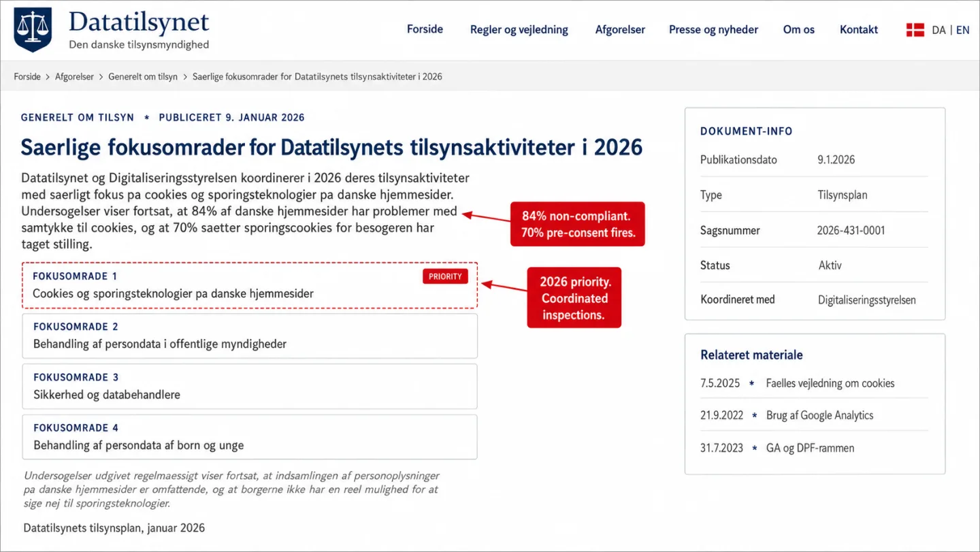This screenshot has width=980, height=552.
Task: Open the Om os menu item
Action: (x=798, y=30)
